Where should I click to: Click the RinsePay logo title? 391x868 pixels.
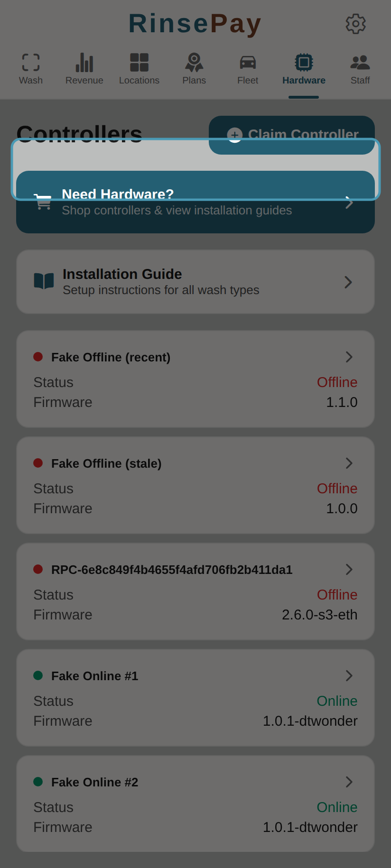point(195,24)
